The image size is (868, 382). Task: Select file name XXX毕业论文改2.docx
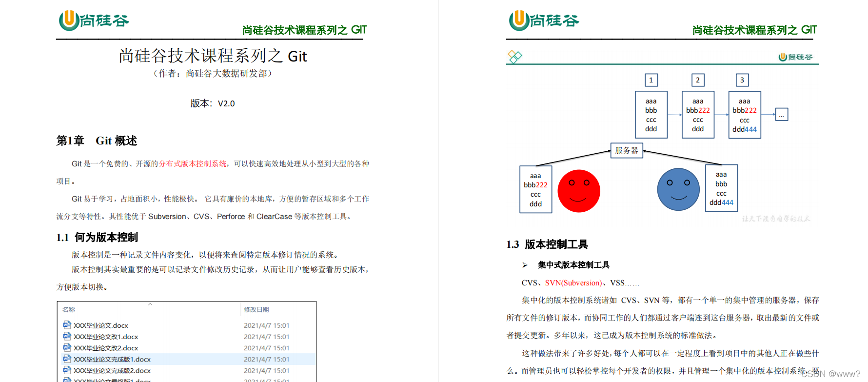106,348
